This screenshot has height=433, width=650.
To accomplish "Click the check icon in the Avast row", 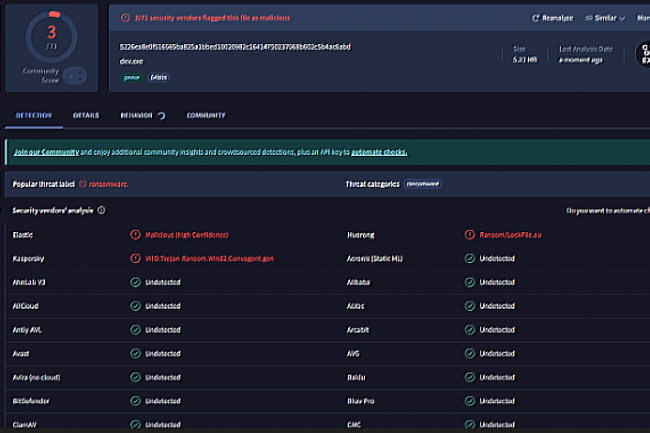I will click(x=135, y=353).
